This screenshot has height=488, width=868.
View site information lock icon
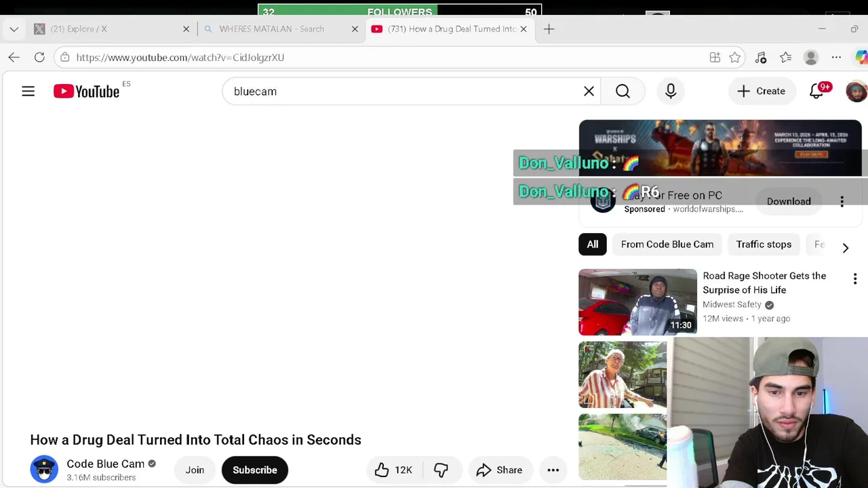tap(64, 58)
